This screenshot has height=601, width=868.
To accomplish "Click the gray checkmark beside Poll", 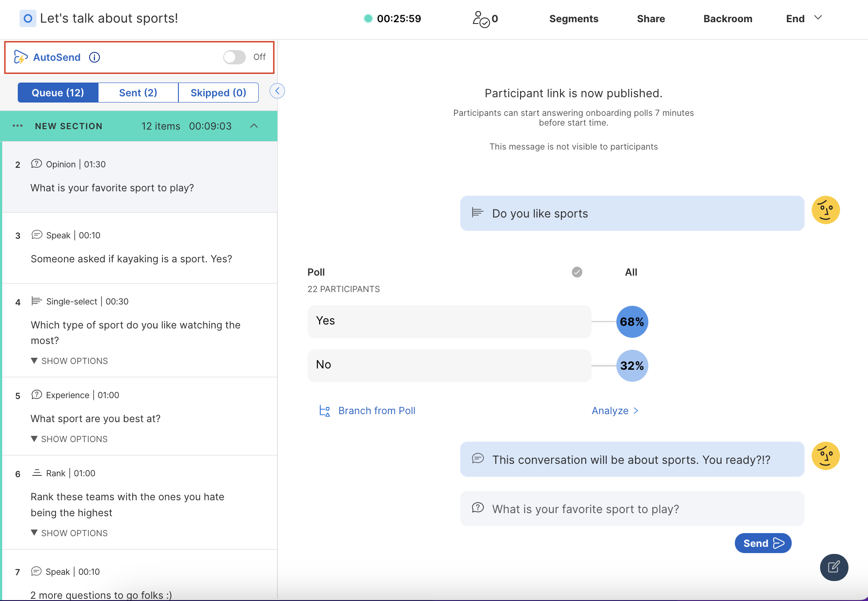I will (577, 272).
